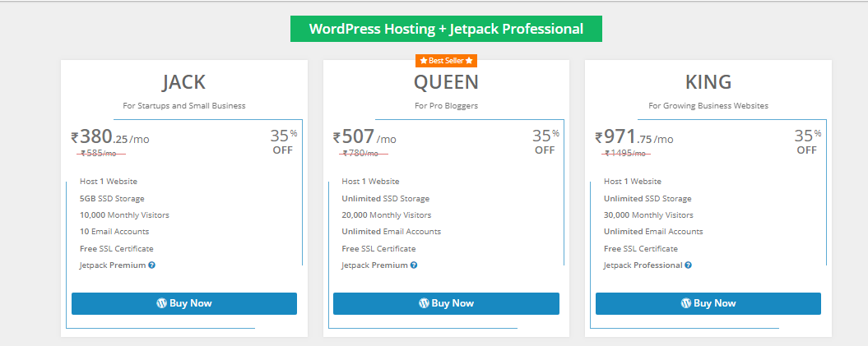Click the left star in the Best Seller badge
Screen dimensions: 868x346
(x=424, y=61)
